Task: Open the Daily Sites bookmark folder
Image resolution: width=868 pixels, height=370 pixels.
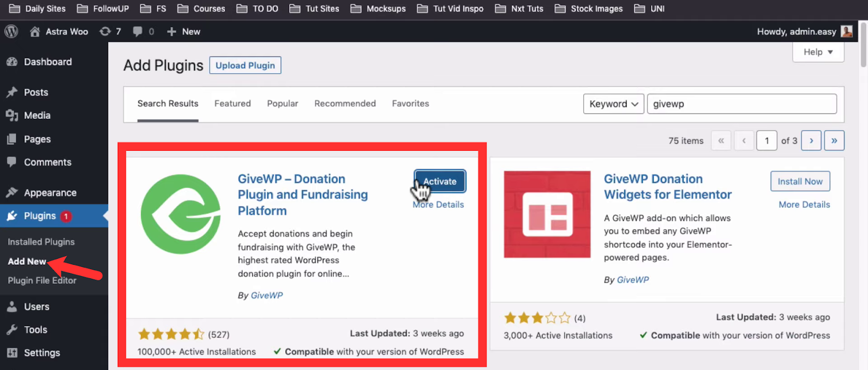Action: tap(37, 9)
